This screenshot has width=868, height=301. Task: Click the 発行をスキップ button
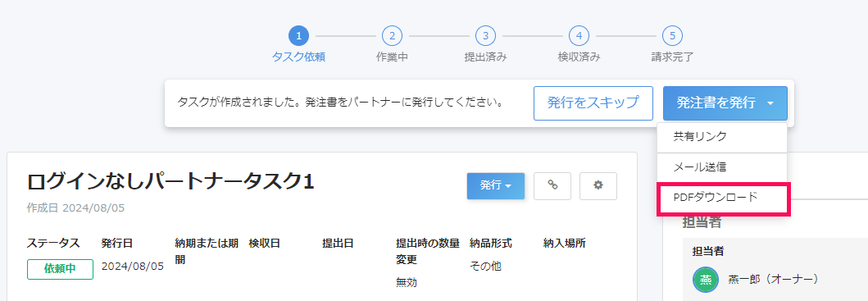point(593,103)
